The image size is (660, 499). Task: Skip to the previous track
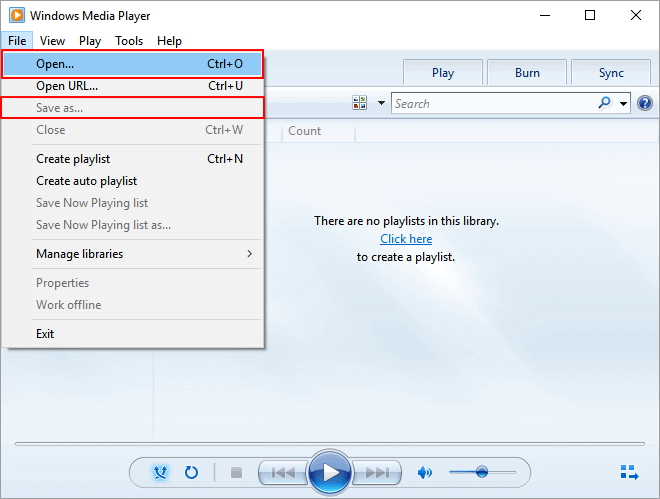click(x=283, y=472)
